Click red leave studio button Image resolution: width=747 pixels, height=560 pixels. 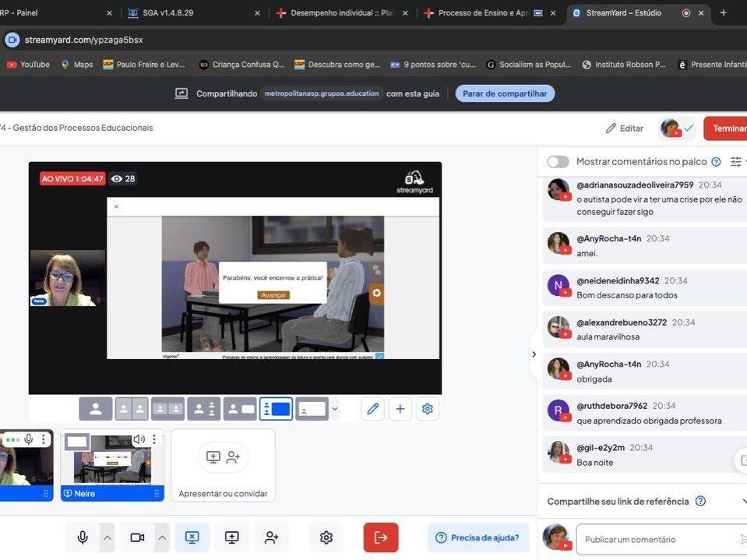[381, 537]
